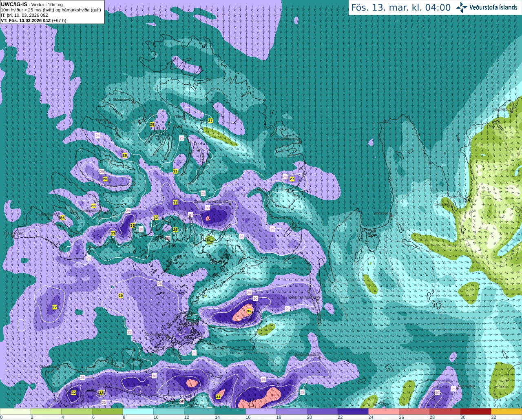The height and width of the screenshot is (420, 522).
Task: Pick the medium green 4–6 m/s swatch
Action: click(77, 411)
